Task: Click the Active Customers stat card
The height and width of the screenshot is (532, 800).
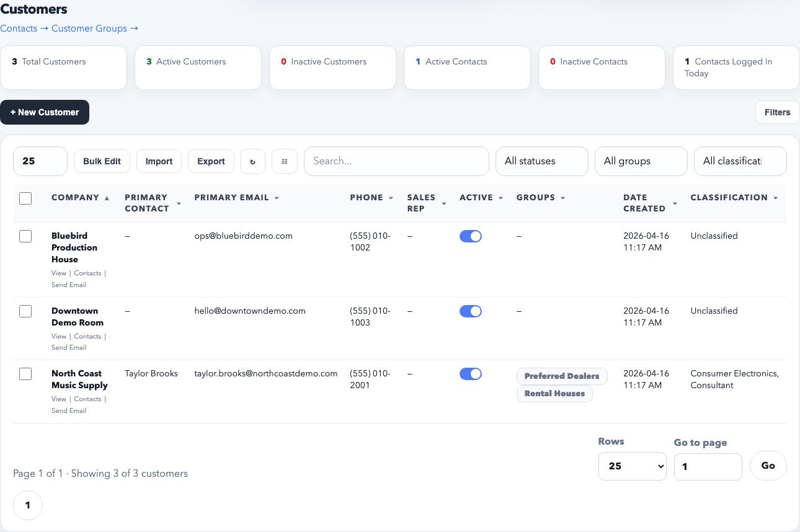Action: (198, 68)
